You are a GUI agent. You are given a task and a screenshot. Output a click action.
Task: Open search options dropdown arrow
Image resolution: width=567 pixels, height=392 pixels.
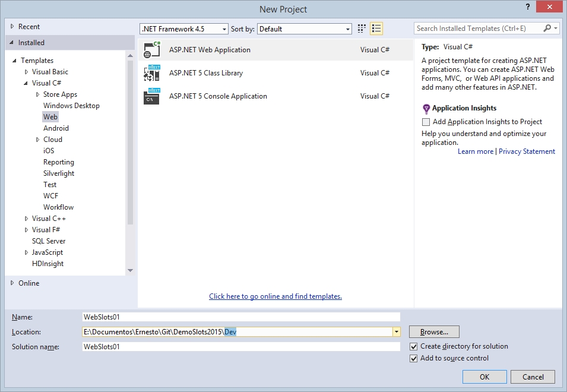coord(556,28)
